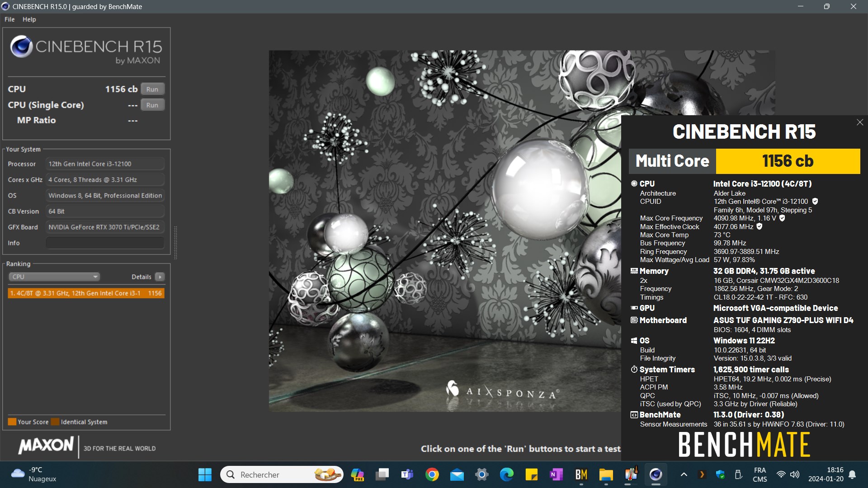The width and height of the screenshot is (868, 488).
Task: Open the clock showing 18:16
Action: point(826,475)
